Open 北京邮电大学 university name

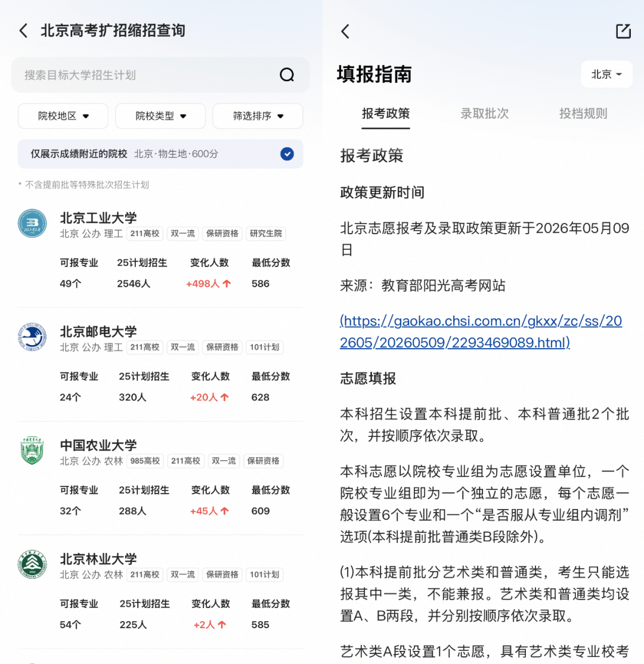coord(98,331)
